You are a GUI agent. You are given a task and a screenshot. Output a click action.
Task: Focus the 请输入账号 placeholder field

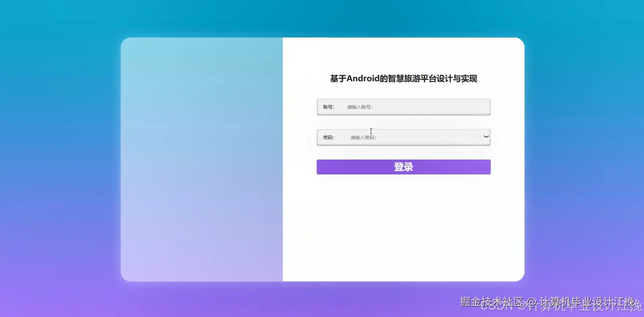click(359, 107)
